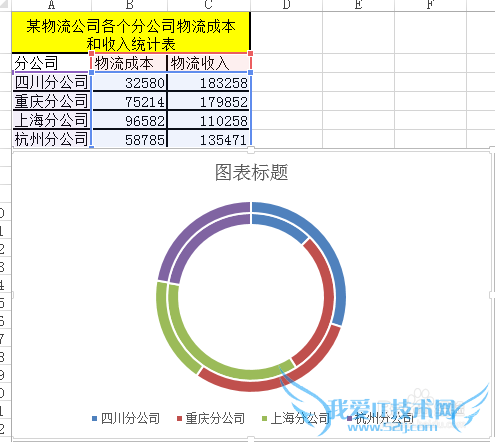Click the cell with value 75214
The height and width of the screenshot is (442, 495).
click(129, 101)
